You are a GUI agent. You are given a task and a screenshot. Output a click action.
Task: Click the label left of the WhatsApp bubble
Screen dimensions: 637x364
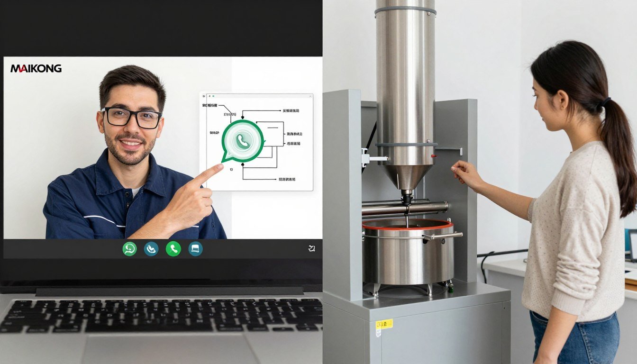pos(214,133)
